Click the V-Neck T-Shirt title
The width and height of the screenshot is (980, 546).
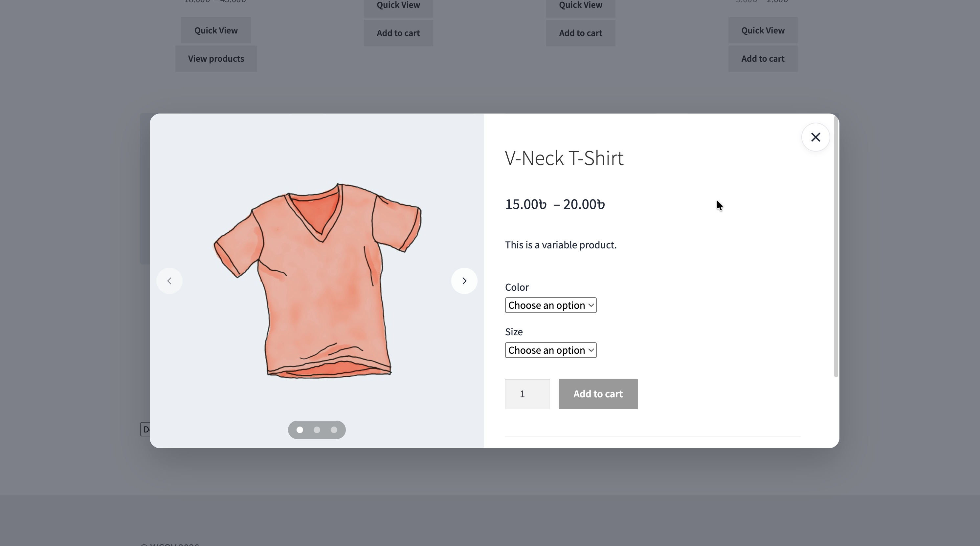pos(564,158)
